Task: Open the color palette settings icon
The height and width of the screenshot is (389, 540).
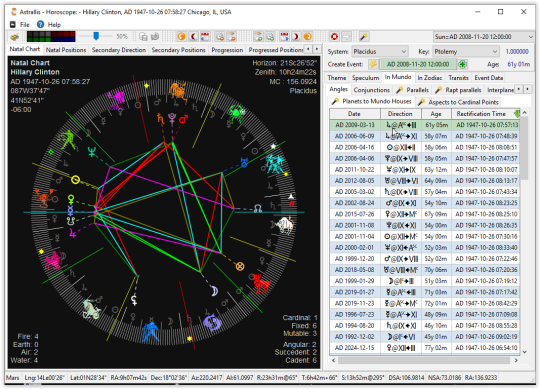Action: [14, 36]
